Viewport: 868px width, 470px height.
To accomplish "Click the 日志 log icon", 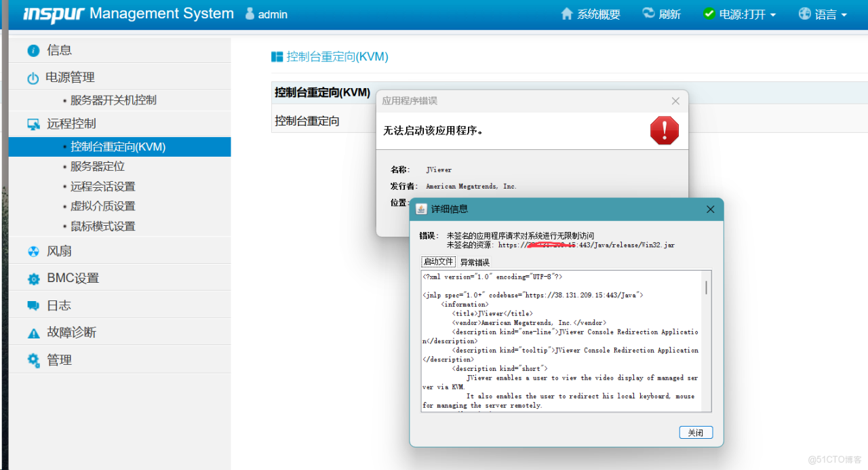I will [33, 306].
